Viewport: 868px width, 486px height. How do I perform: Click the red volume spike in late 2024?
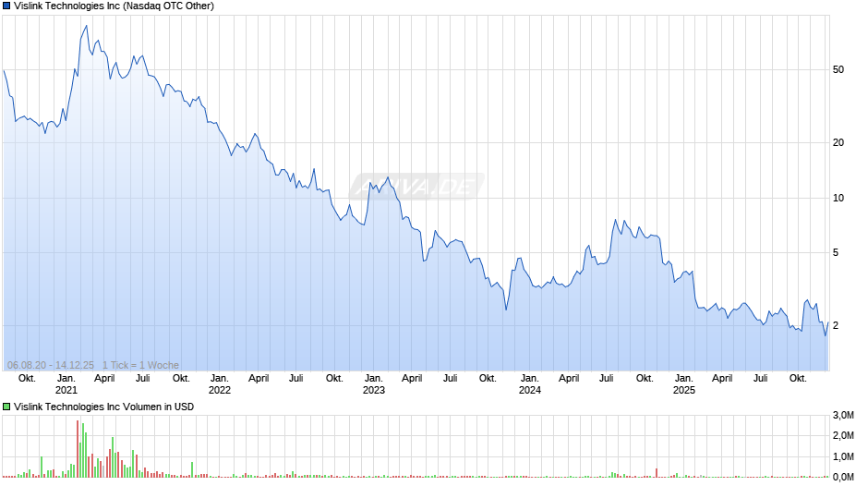[x=657, y=473]
